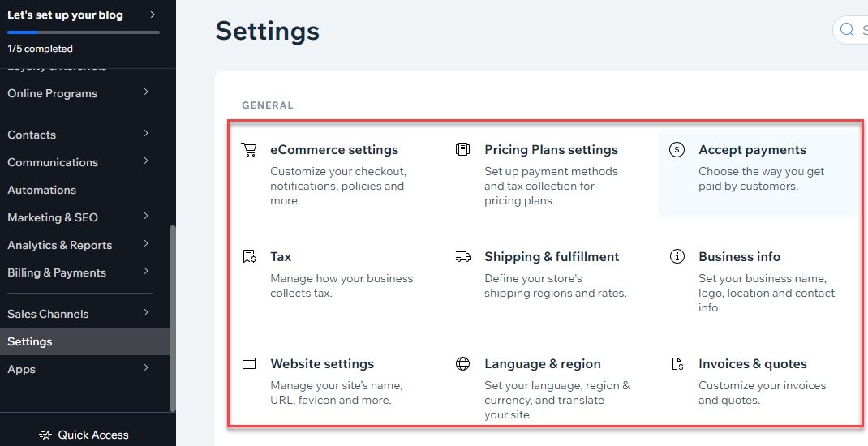Open Invoices & quotes

(753, 364)
